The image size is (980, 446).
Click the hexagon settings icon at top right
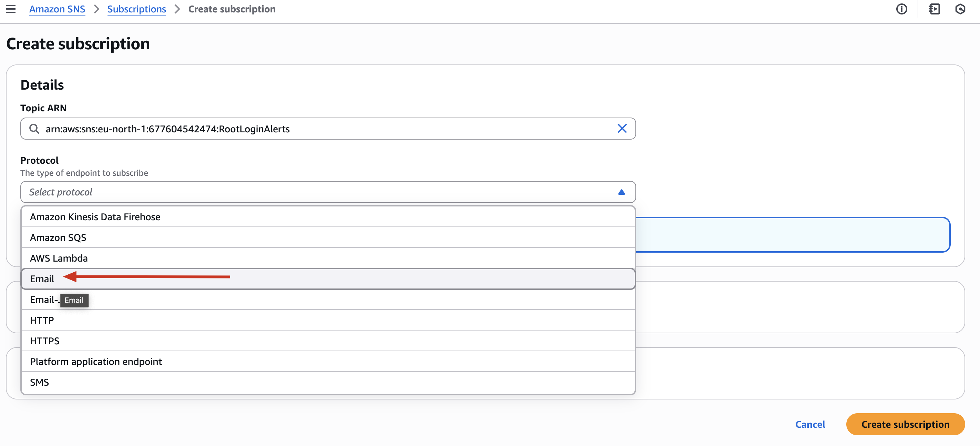[x=960, y=9]
